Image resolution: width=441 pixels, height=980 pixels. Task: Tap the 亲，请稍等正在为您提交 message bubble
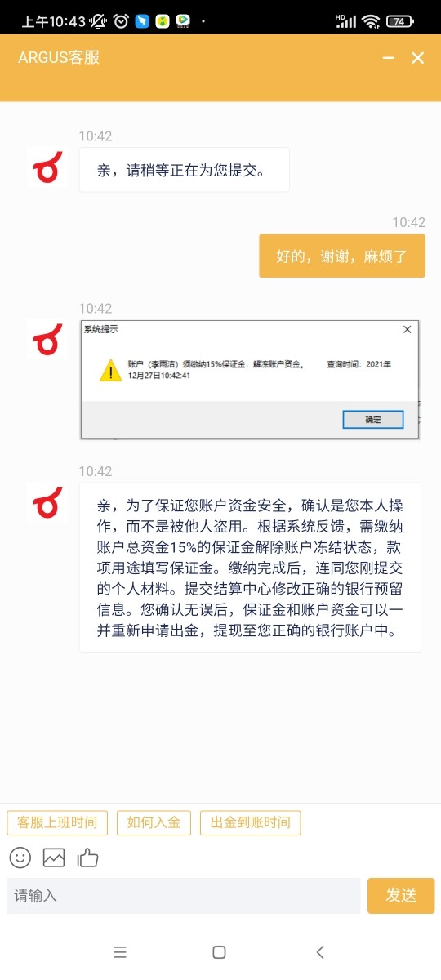pos(185,170)
